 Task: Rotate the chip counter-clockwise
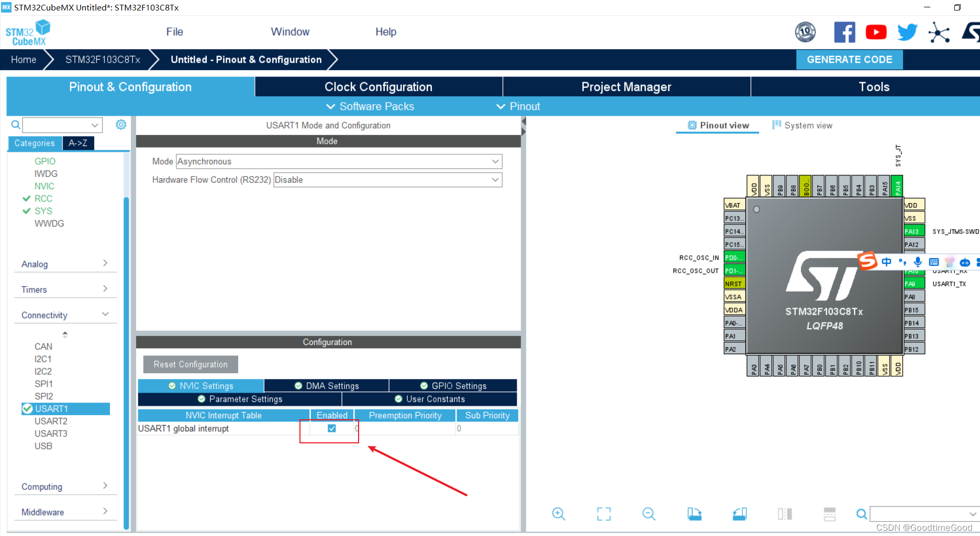740,514
